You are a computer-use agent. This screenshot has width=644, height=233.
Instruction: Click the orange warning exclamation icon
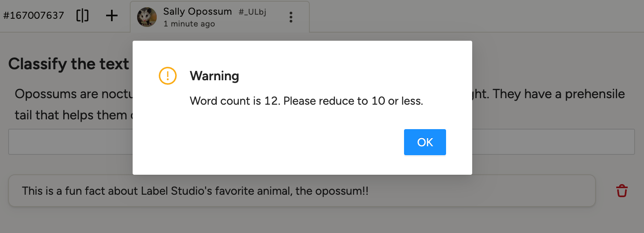pyautogui.click(x=167, y=76)
